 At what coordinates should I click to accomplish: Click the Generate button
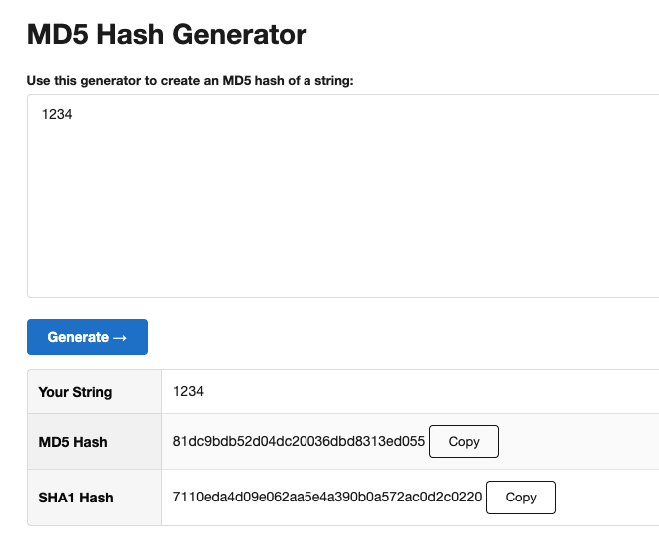coord(87,337)
